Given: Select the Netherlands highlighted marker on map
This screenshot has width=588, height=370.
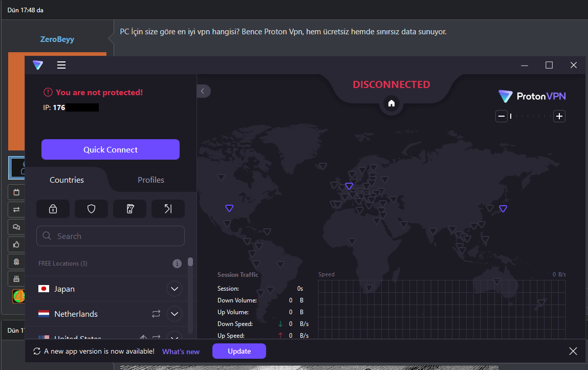Looking at the screenshot, I should point(349,186).
